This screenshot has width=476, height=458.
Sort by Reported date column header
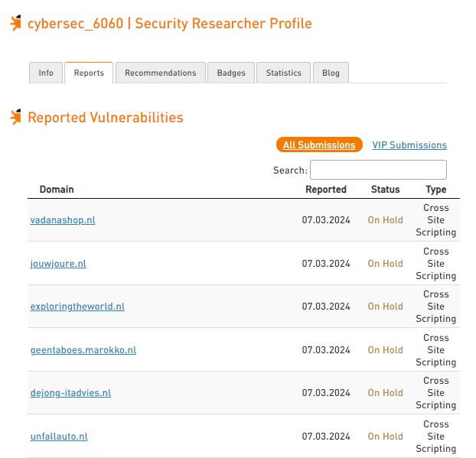(x=326, y=190)
